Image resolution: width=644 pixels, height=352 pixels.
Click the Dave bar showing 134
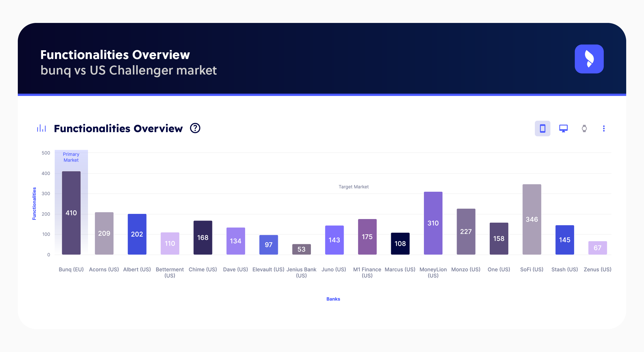coord(236,241)
